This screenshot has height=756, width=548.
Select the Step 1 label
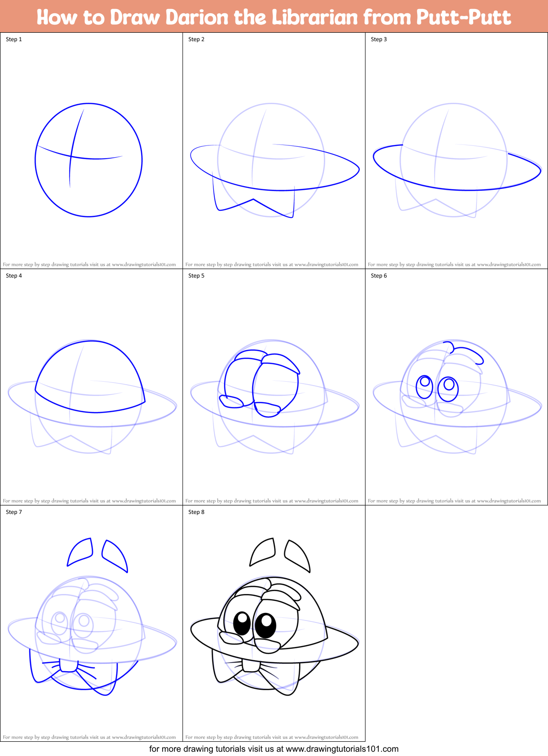click(x=14, y=39)
